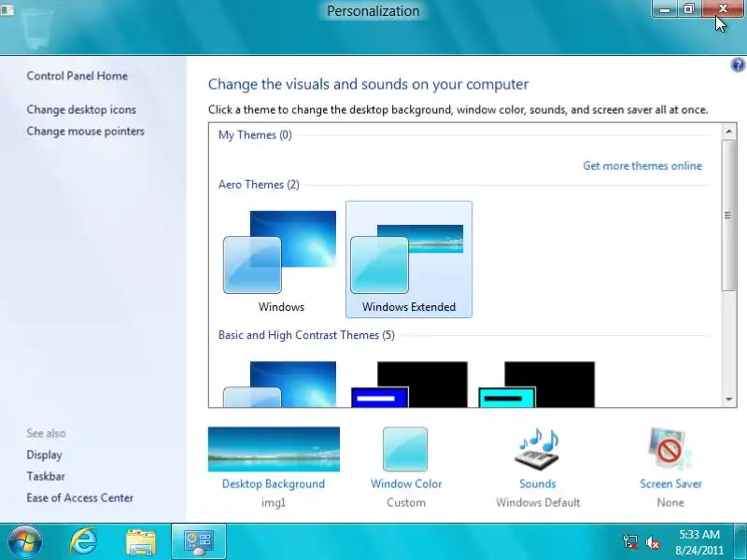This screenshot has height=560, width=747.
Task: Open the Taskbar link under See also
Action: coord(46,476)
